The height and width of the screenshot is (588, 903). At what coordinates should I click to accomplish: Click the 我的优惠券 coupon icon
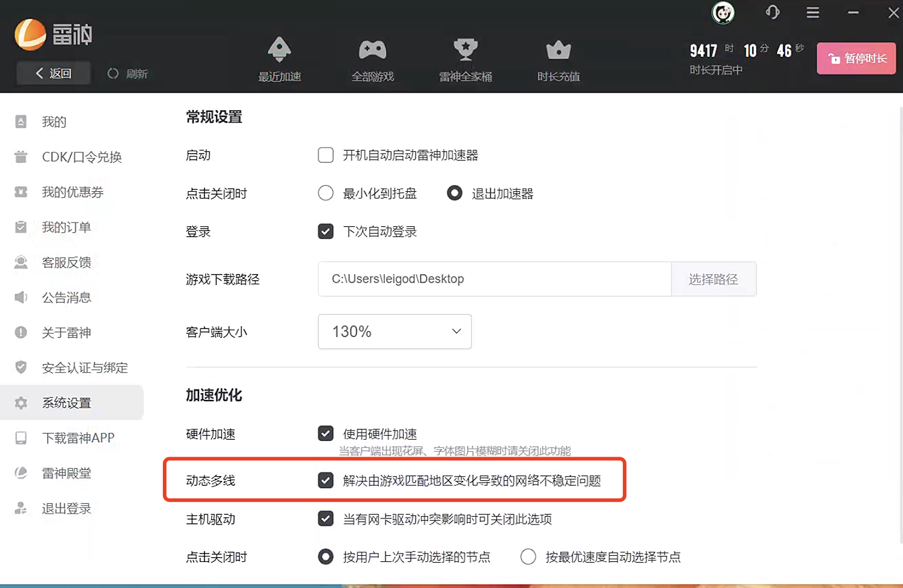pyautogui.click(x=21, y=192)
